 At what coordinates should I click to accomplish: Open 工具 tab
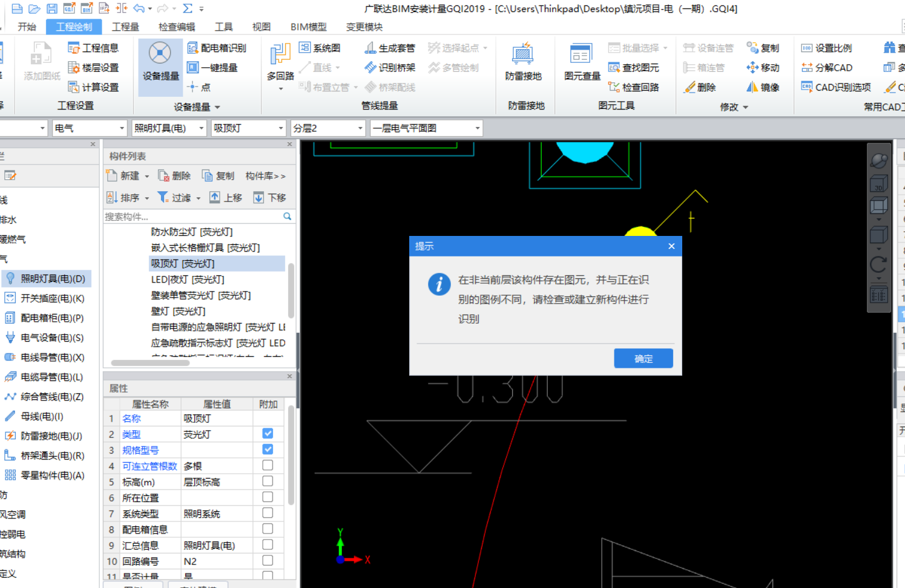coord(223,27)
